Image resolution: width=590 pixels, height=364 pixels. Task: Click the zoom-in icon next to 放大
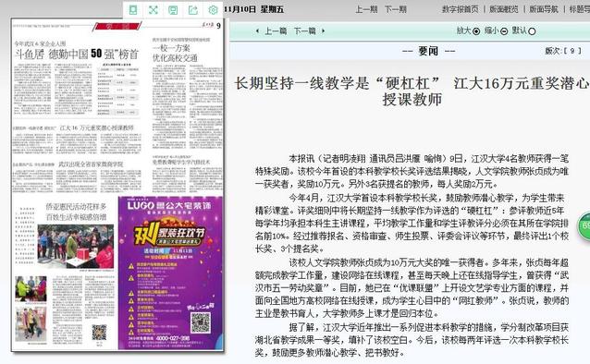[x=476, y=31]
